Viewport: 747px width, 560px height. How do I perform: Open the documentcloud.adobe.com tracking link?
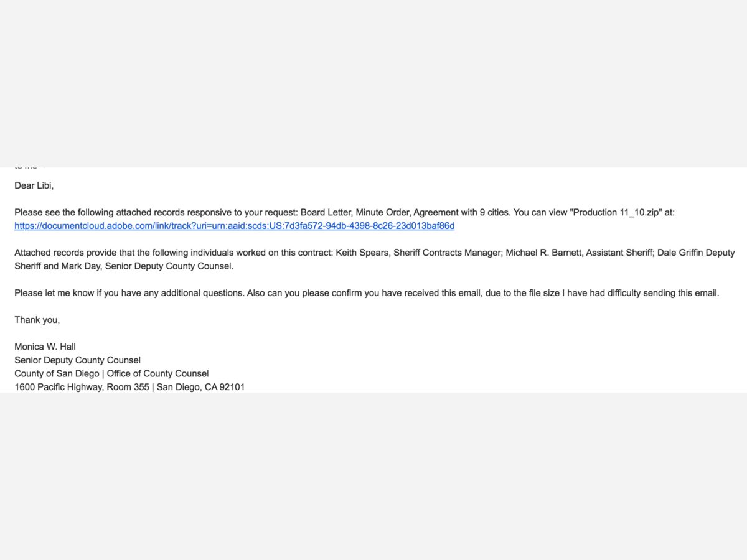pos(235,226)
